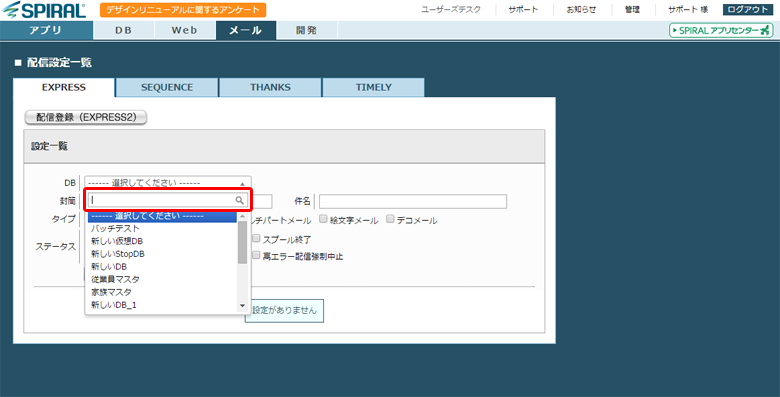The width and height of the screenshot is (780, 397).
Task: Select the SEQUENCE tab
Action: [167, 88]
